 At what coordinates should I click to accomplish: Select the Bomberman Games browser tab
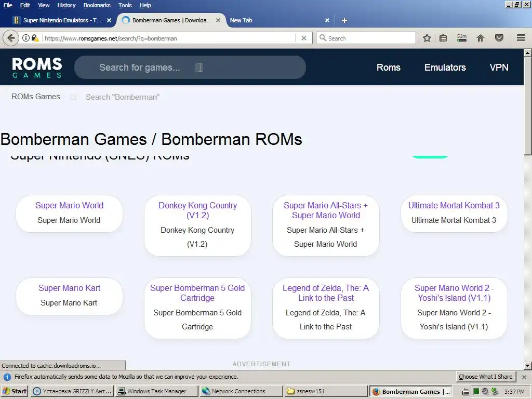coord(171,20)
